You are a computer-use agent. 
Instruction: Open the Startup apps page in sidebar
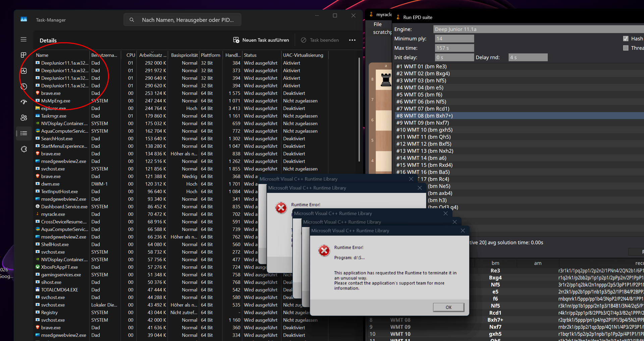23,102
